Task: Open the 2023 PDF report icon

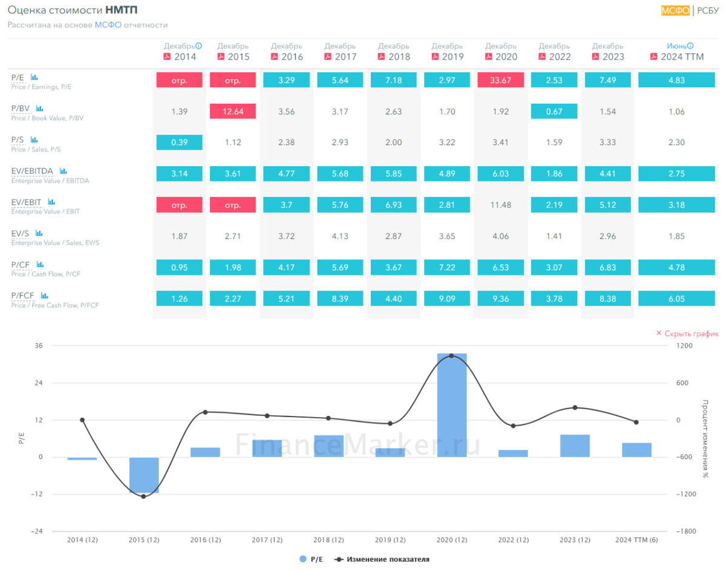Action: tap(596, 56)
